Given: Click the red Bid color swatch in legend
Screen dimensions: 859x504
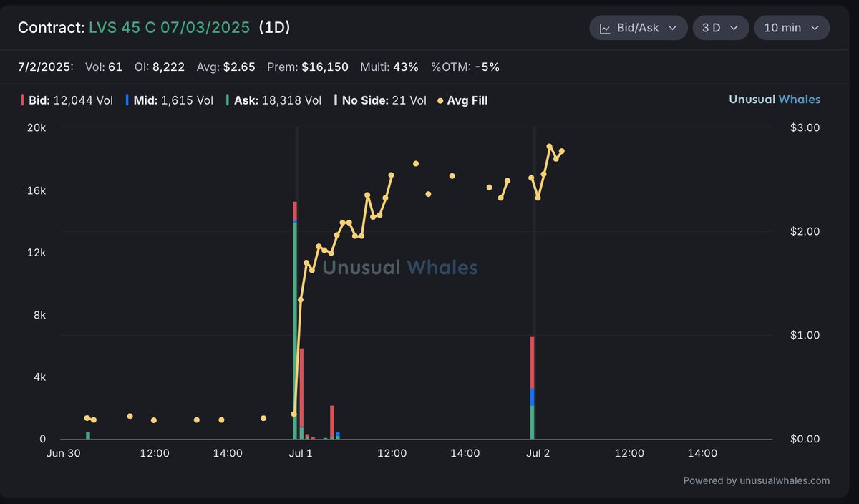Looking at the screenshot, I should (21, 100).
